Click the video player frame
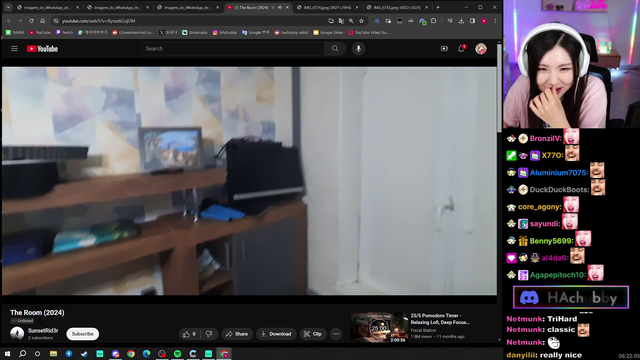The width and height of the screenshot is (640, 360). pyautogui.click(x=249, y=181)
